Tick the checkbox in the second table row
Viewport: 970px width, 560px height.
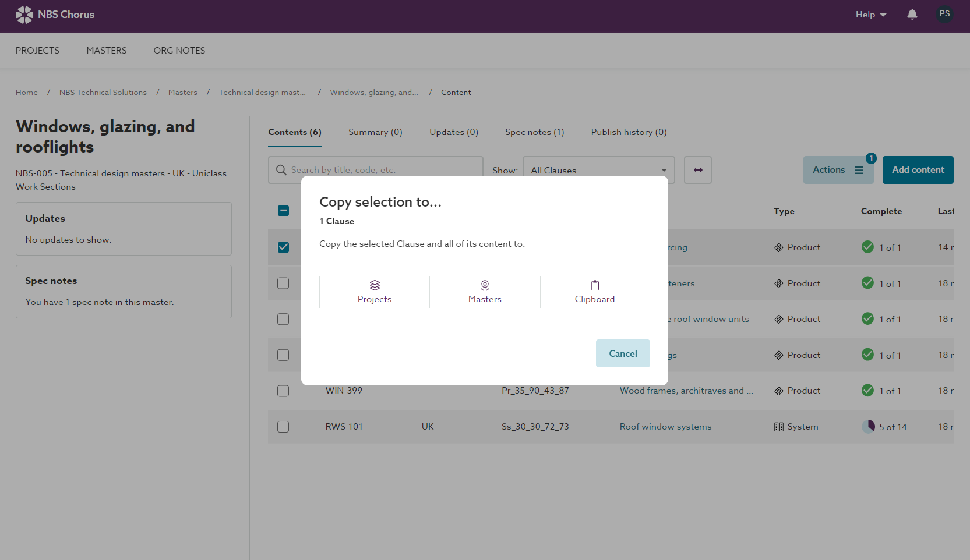pyautogui.click(x=283, y=283)
